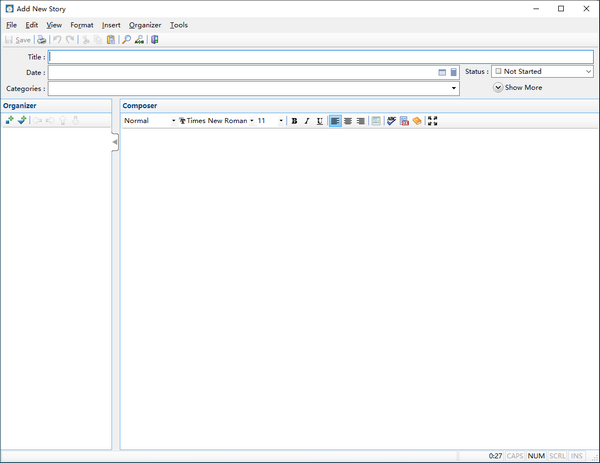Expand the Categories dropdown arrow
The height and width of the screenshot is (463, 600).
[x=454, y=89]
